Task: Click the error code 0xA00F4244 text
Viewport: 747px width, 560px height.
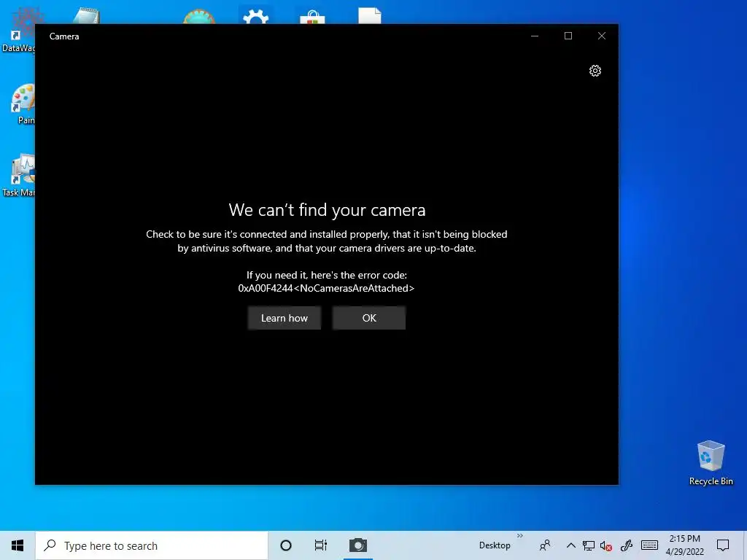Action: (x=326, y=288)
